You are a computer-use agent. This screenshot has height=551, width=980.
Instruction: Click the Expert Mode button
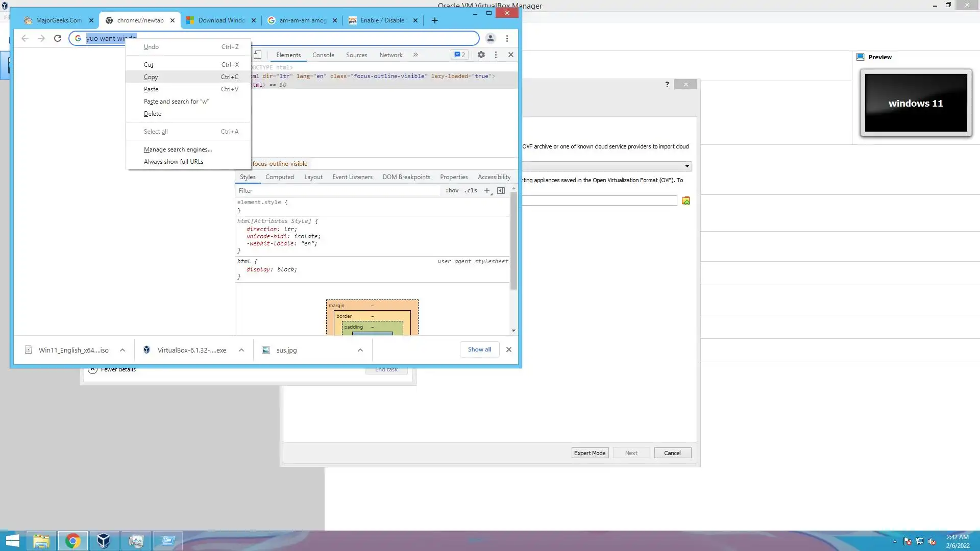coord(590,453)
